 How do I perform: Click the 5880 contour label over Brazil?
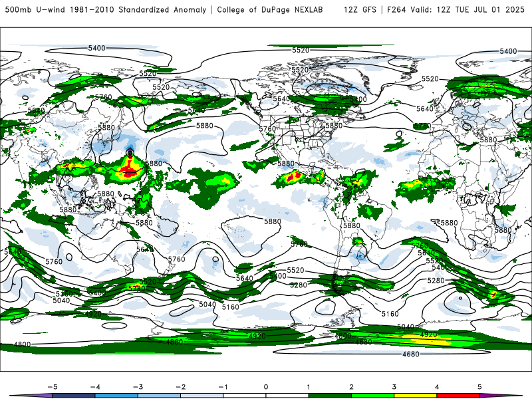[x=351, y=225]
